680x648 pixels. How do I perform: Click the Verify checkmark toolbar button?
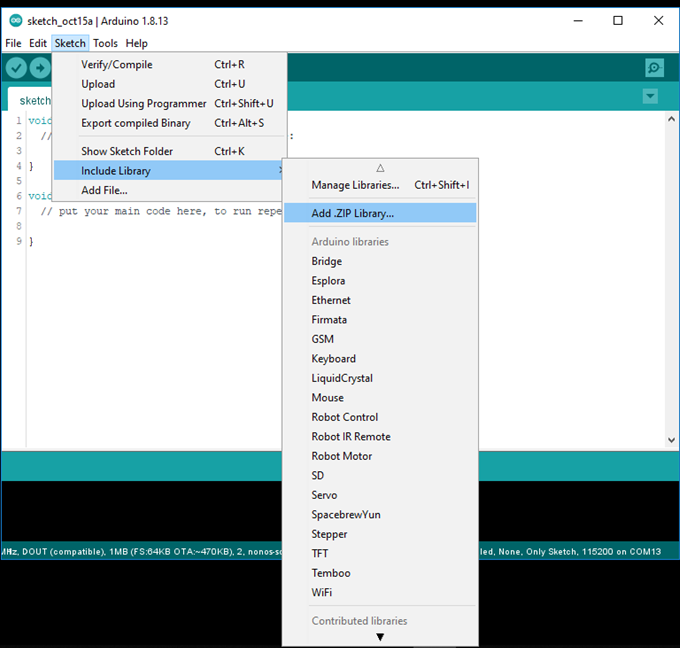tap(16, 68)
